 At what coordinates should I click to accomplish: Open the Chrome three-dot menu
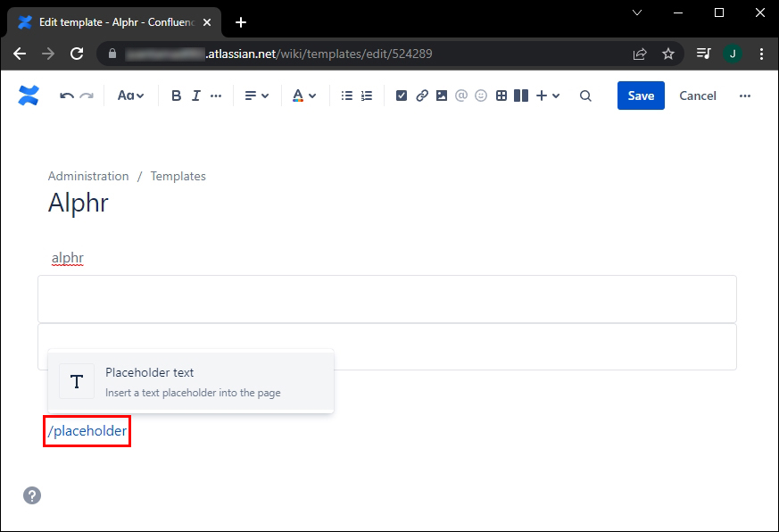[761, 54]
